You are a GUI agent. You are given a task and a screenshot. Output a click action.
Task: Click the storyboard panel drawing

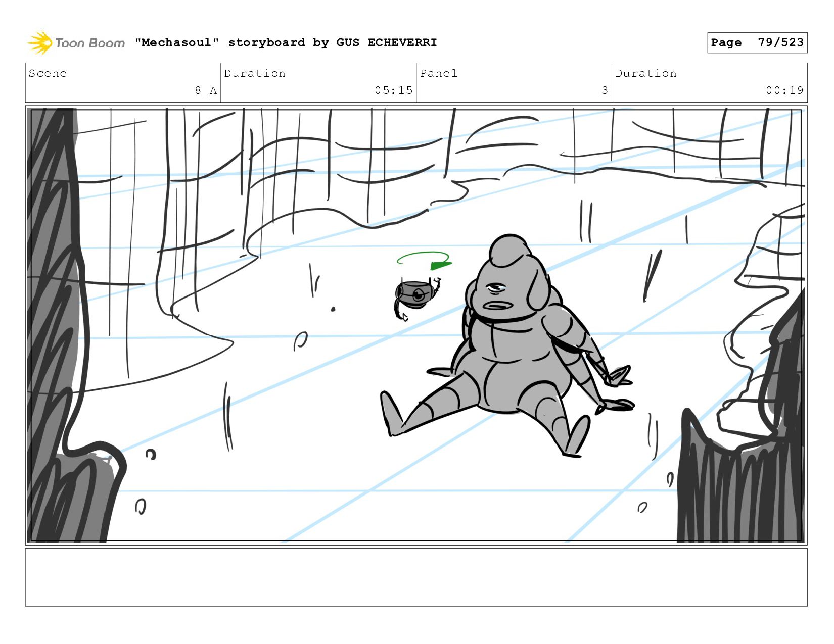416,325
